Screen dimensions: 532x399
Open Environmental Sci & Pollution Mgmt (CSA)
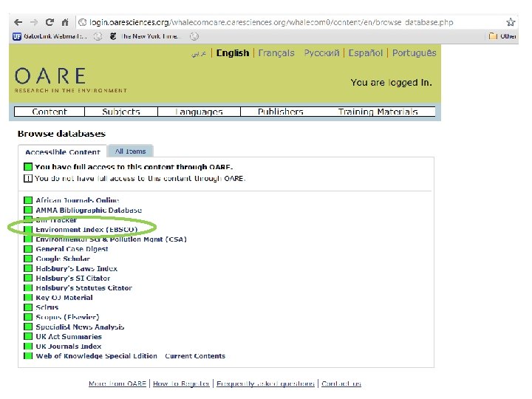(112, 239)
